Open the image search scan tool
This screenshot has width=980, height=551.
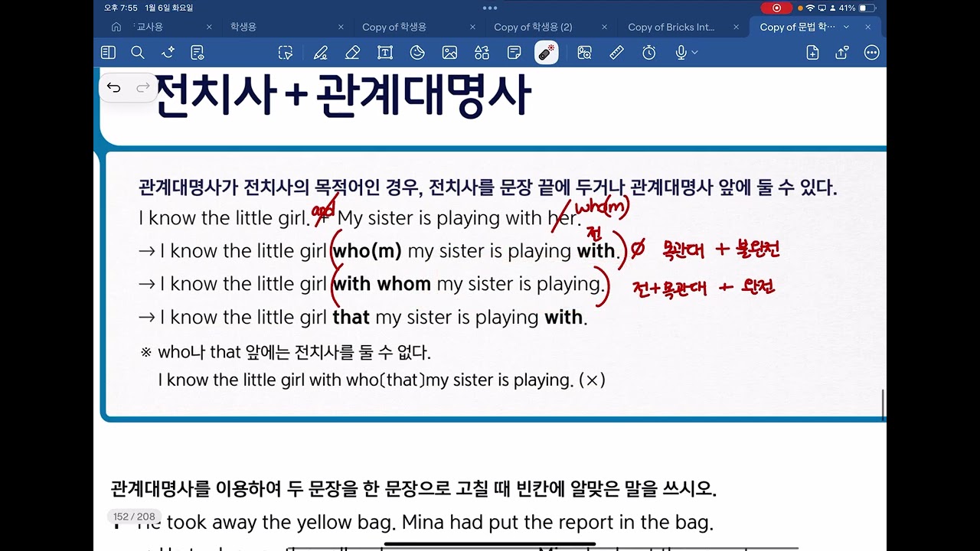585,53
